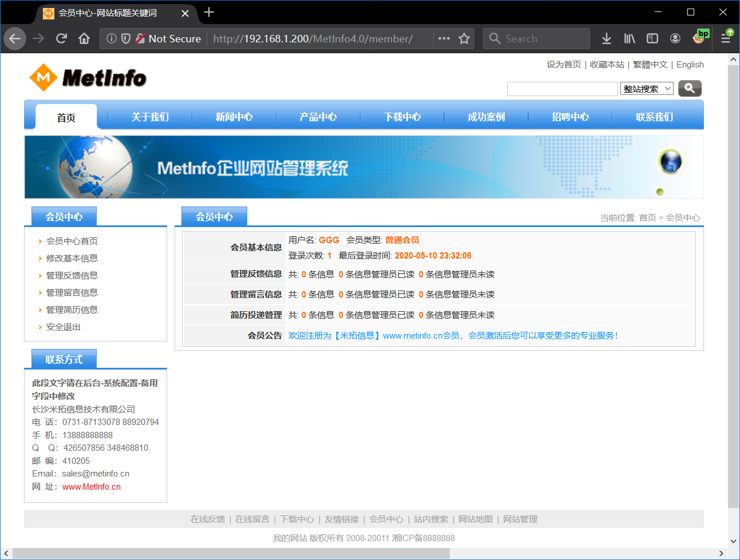This screenshot has width=740, height=560.
Task: Click the 设为首页 link
Action: [564, 65]
